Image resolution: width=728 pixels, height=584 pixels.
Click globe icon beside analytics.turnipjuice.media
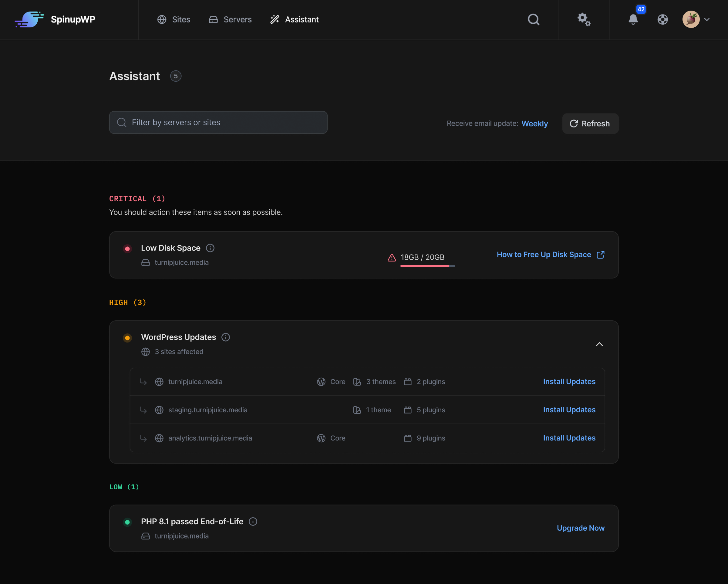(159, 438)
